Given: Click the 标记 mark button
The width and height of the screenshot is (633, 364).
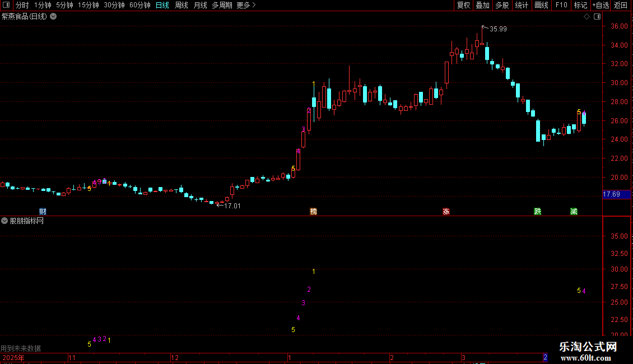Looking at the screenshot, I should pos(580,5).
